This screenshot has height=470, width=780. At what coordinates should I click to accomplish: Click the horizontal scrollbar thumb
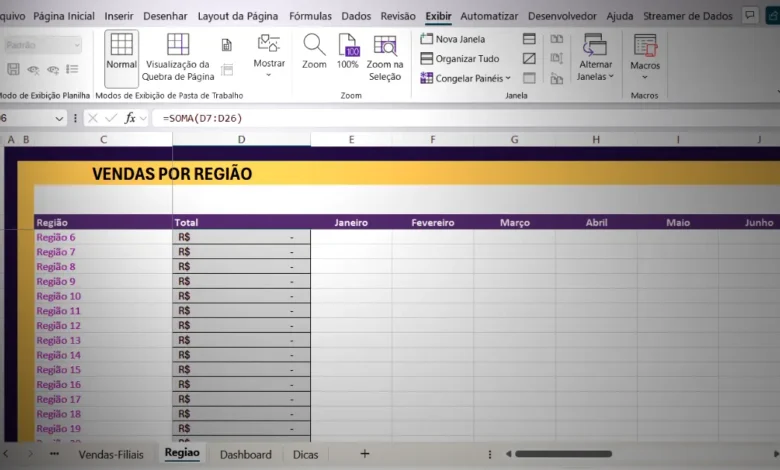point(564,454)
